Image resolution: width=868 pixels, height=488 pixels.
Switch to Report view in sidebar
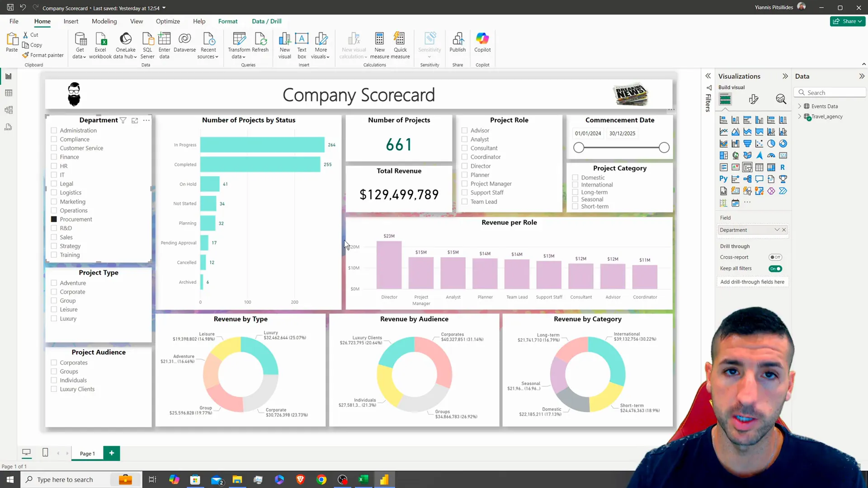click(x=9, y=76)
